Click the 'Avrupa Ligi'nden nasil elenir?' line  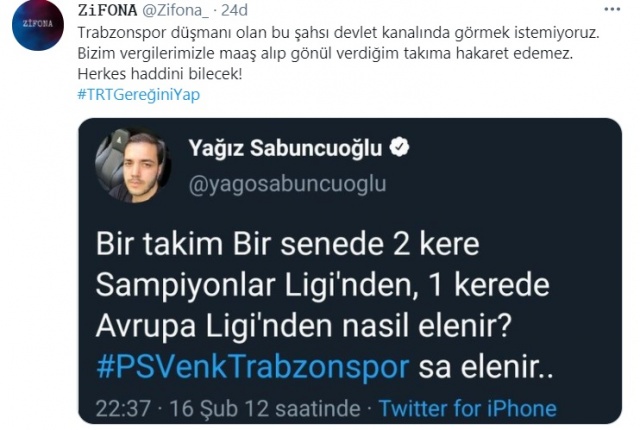(304, 327)
